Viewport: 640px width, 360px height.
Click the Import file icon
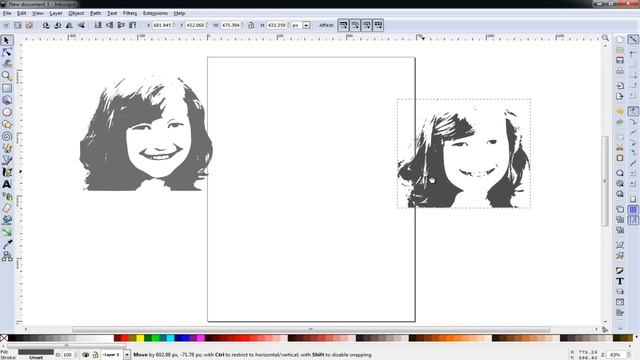(620, 86)
